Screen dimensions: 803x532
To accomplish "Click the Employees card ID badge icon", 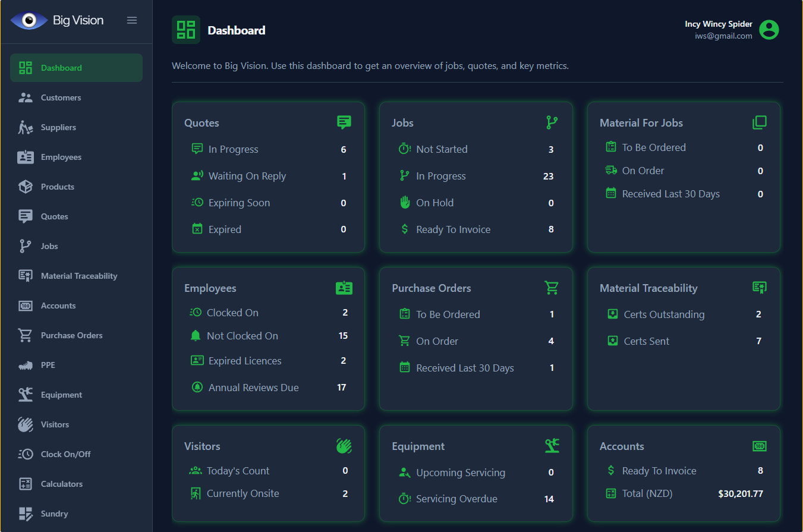I will [344, 288].
